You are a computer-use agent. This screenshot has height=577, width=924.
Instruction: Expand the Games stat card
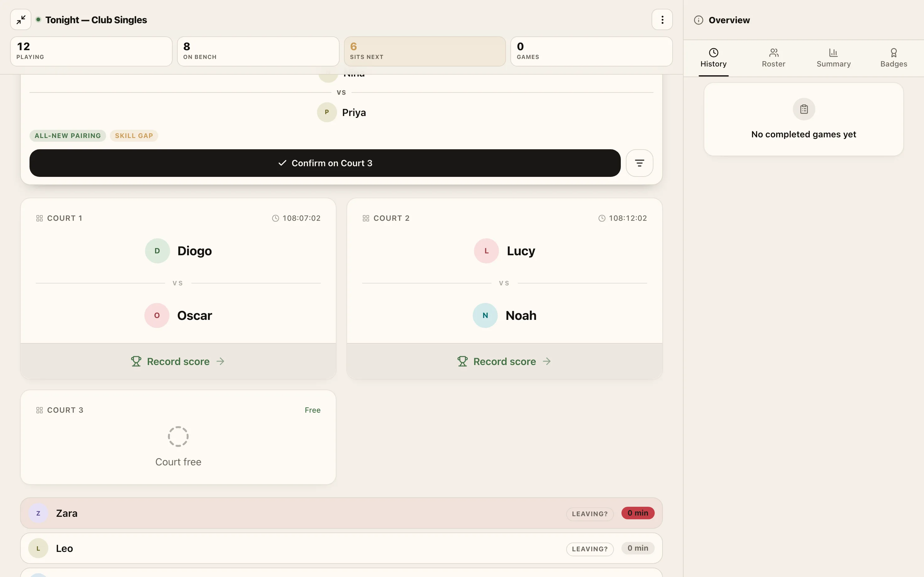[591, 51]
